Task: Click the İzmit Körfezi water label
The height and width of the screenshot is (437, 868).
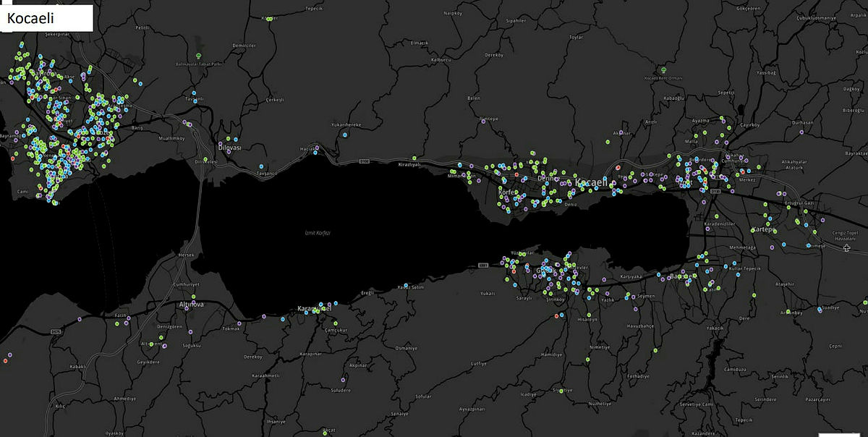Action: (318, 232)
